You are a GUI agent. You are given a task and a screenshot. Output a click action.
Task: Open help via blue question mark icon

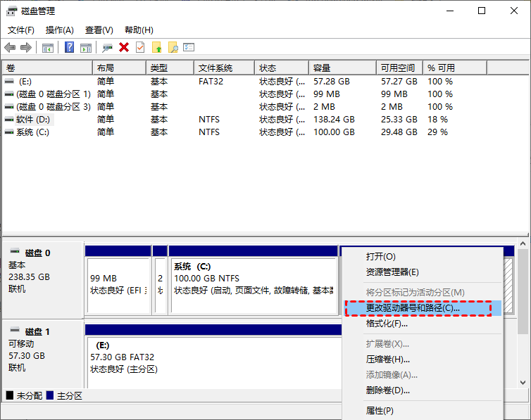coord(70,47)
